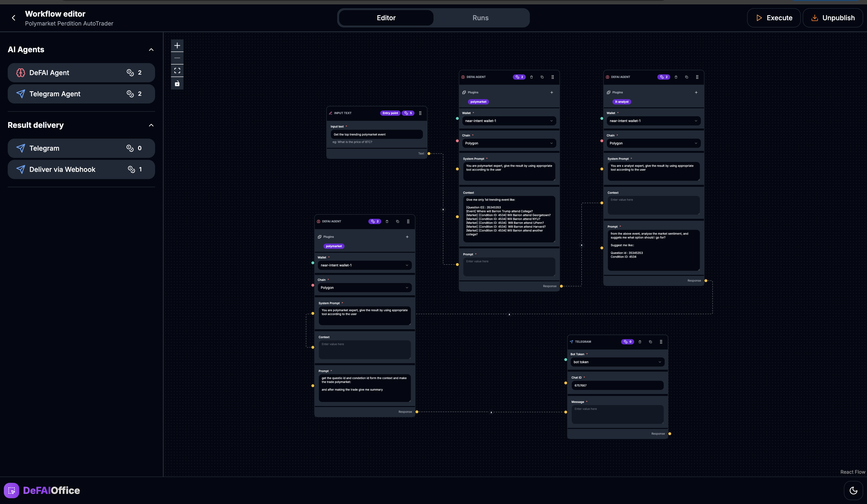Switch to the Runs tab
This screenshot has height=504, width=867.
[x=480, y=18]
